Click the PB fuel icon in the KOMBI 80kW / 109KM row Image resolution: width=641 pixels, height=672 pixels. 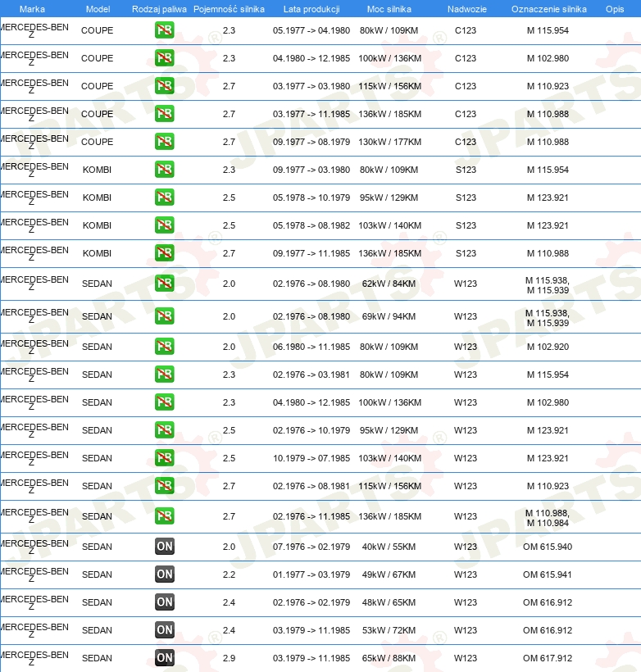[x=165, y=170]
